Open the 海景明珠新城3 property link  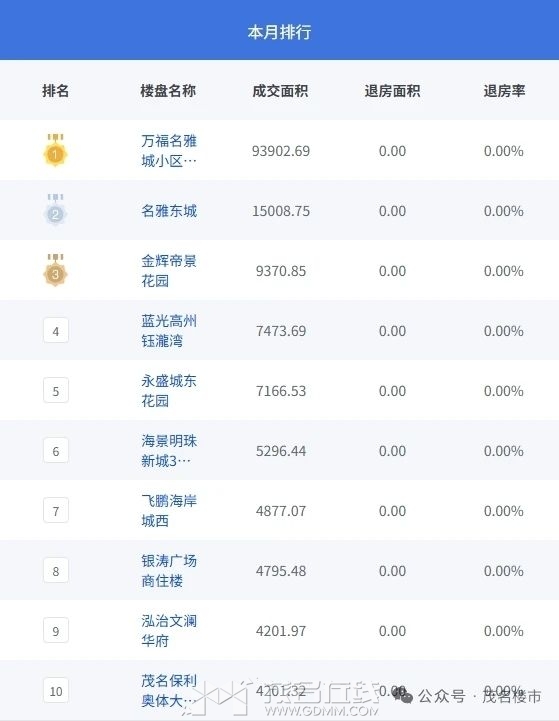point(169,451)
